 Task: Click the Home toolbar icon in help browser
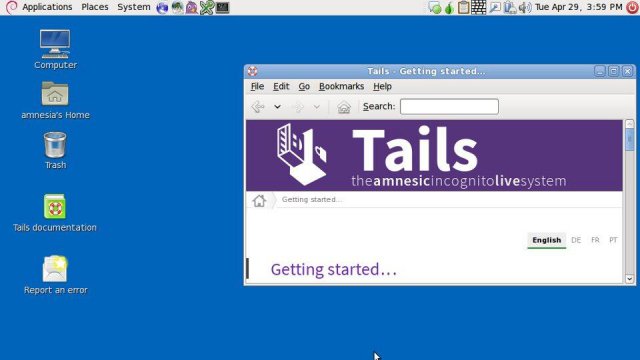coord(344,107)
